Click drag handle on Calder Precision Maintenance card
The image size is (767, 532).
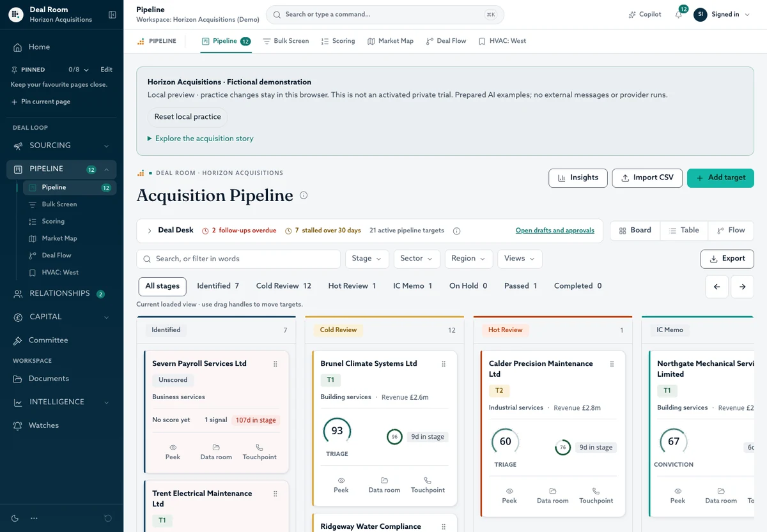click(612, 364)
